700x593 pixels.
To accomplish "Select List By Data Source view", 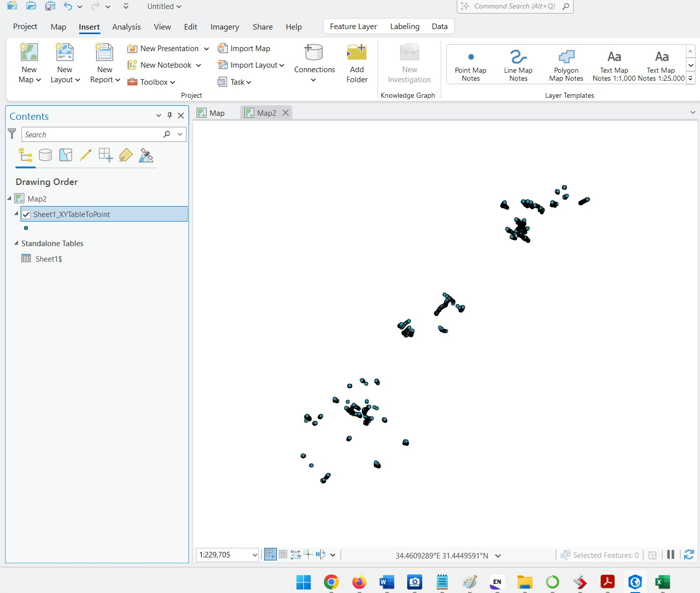I will coord(45,155).
